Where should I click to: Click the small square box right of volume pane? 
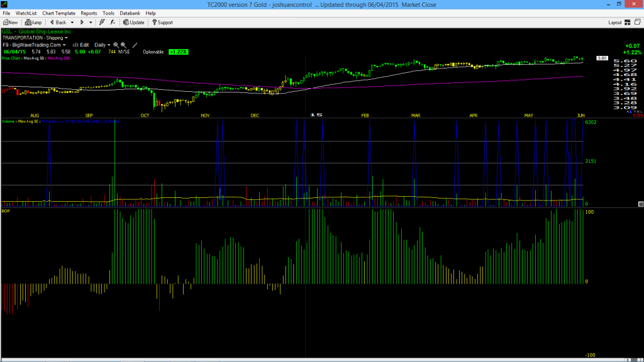pyautogui.click(x=641, y=204)
